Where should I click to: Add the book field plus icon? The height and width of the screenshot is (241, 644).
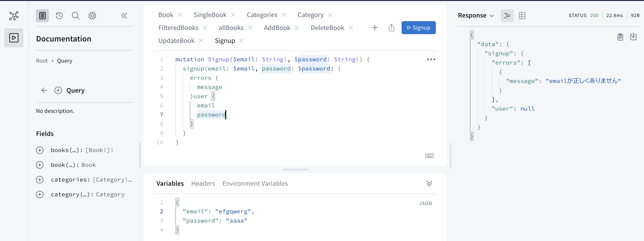pyautogui.click(x=40, y=165)
